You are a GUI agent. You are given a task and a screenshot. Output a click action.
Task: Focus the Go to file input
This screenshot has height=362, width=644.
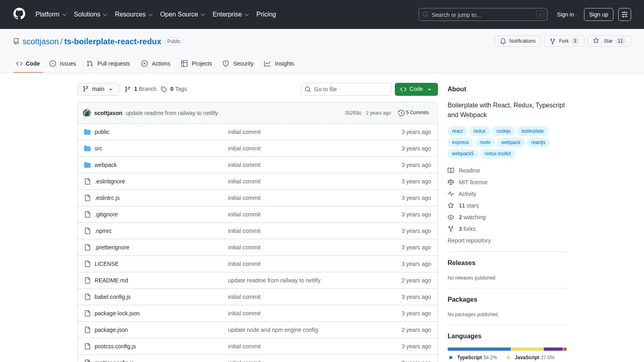click(346, 89)
